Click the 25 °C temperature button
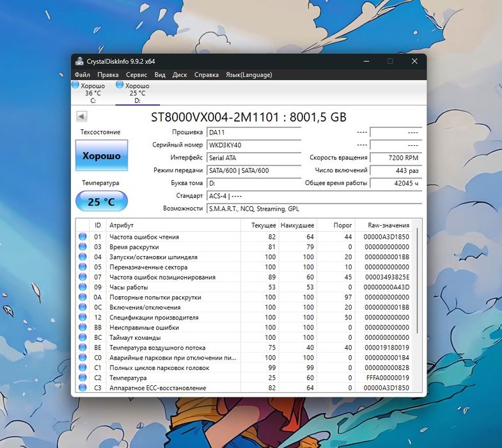502x448 pixels. pyautogui.click(x=102, y=201)
